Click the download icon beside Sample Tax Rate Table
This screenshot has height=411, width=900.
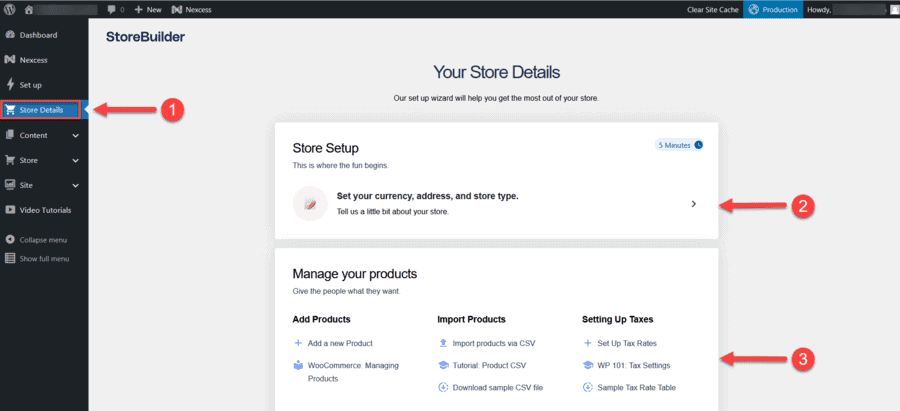coord(587,387)
